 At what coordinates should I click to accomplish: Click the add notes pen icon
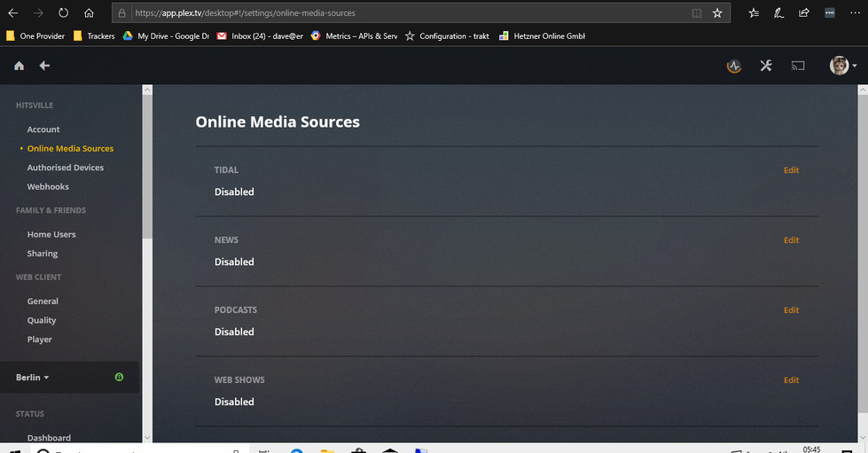778,12
